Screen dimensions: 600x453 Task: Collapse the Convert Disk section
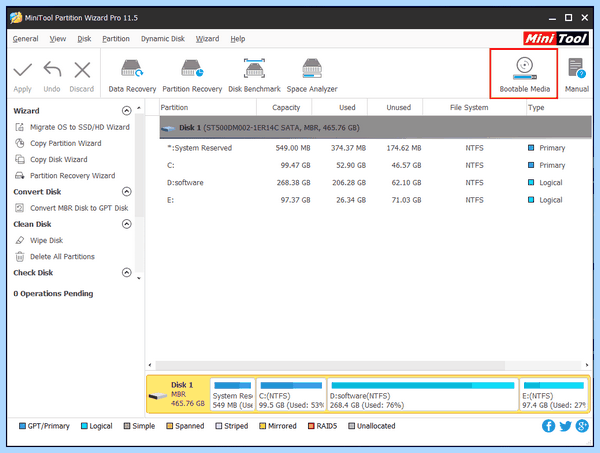[126, 191]
